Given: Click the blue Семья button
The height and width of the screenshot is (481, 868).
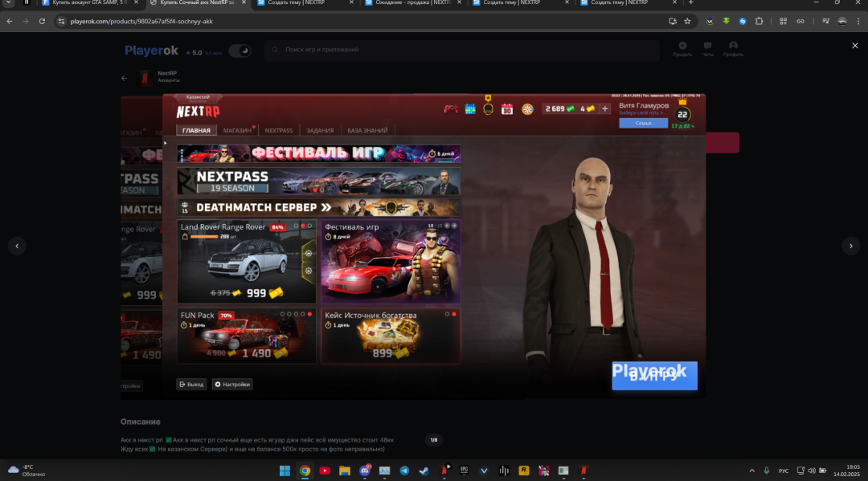Looking at the screenshot, I should pyautogui.click(x=643, y=124).
